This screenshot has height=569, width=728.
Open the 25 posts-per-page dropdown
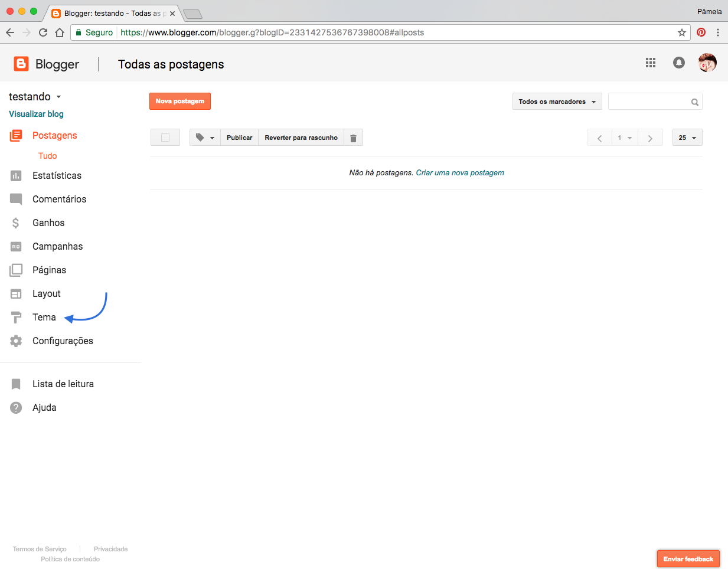pos(687,138)
